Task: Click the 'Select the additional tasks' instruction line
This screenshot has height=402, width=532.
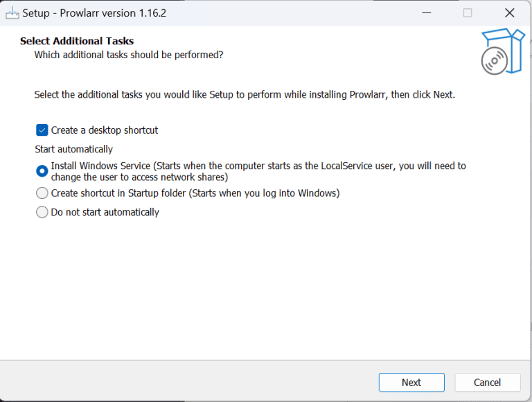Action: point(245,94)
